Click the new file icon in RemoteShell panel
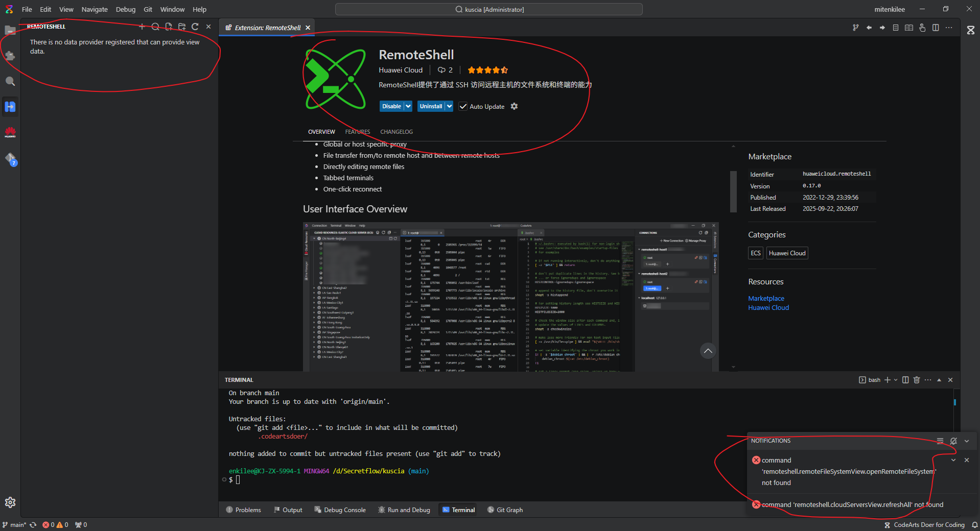Screen dimensions: 980x531 [x=169, y=27]
